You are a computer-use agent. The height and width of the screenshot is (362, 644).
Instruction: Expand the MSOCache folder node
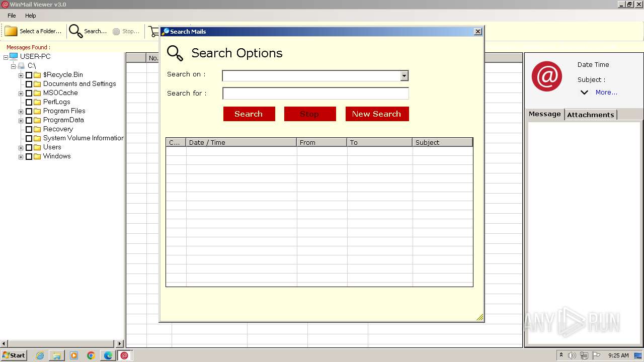(x=21, y=94)
